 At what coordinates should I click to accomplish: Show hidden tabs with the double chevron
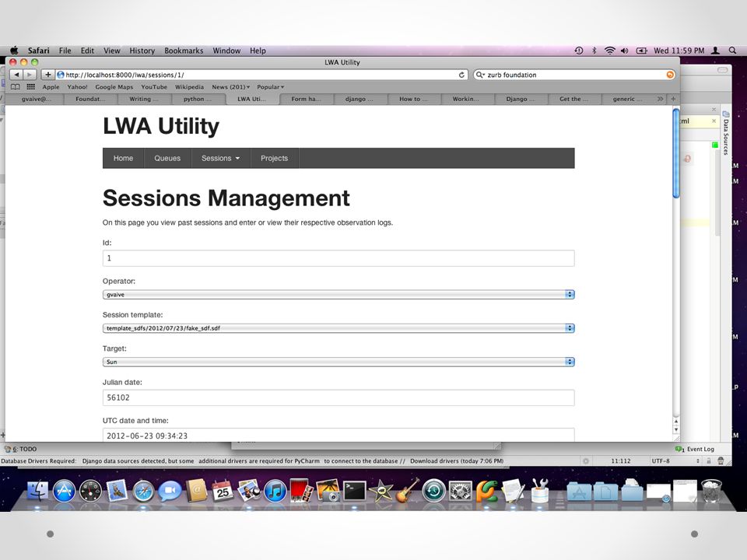tap(661, 99)
